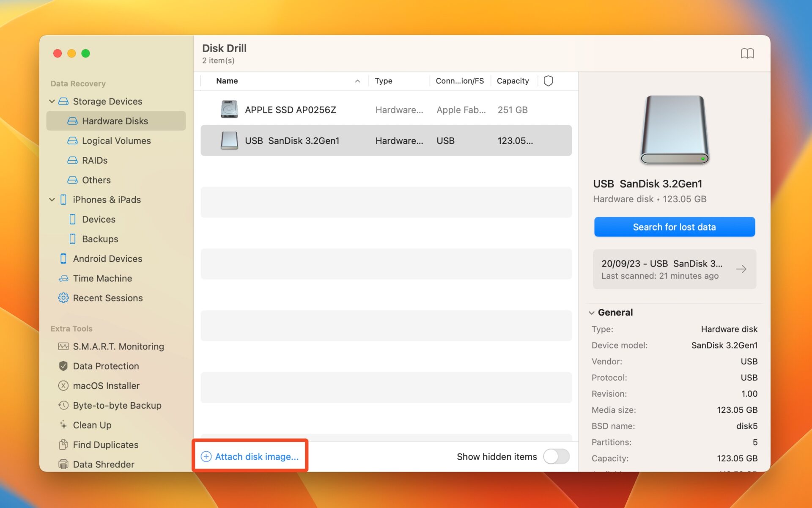The width and height of the screenshot is (812, 508).
Task: Click the Clean Up sparkle icon
Action: pyautogui.click(x=63, y=425)
